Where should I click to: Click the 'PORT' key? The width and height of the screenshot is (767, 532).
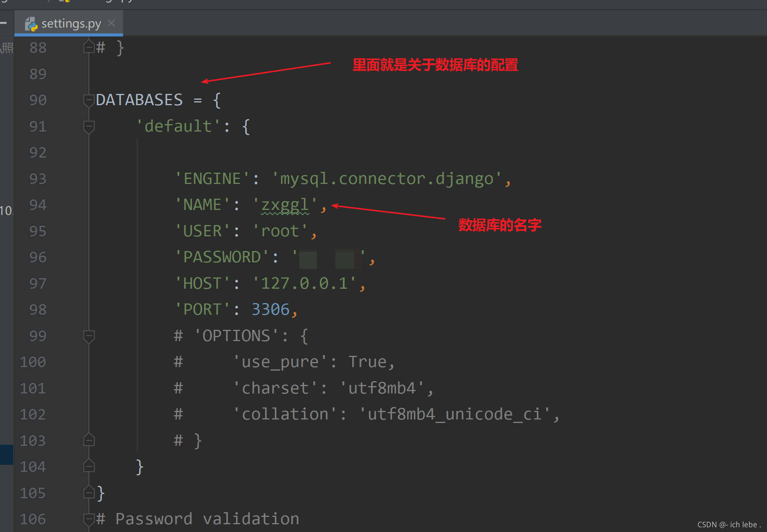tap(202, 310)
